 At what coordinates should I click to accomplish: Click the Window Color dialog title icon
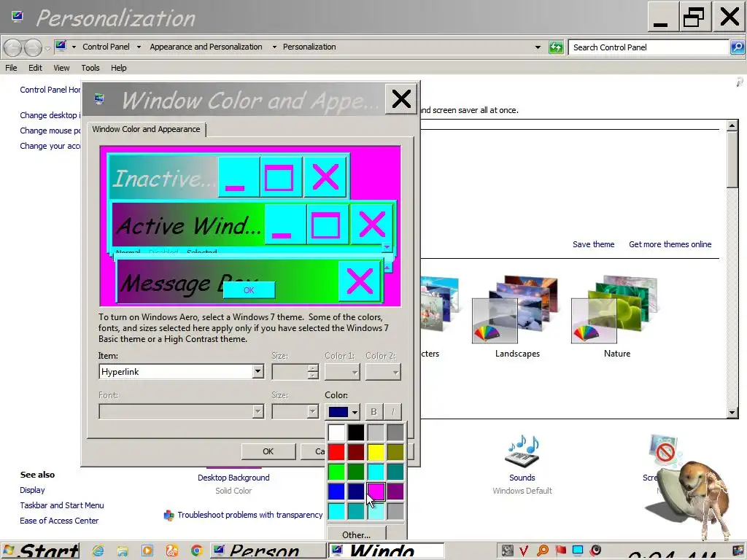coord(99,99)
